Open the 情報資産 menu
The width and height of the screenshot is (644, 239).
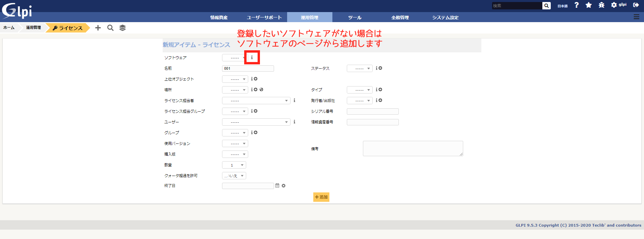pyautogui.click(x=219, y=17)
